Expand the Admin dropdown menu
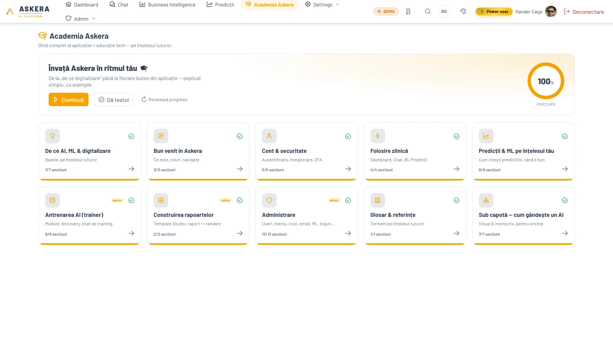The image size is (613, 364). pos(80,19)
